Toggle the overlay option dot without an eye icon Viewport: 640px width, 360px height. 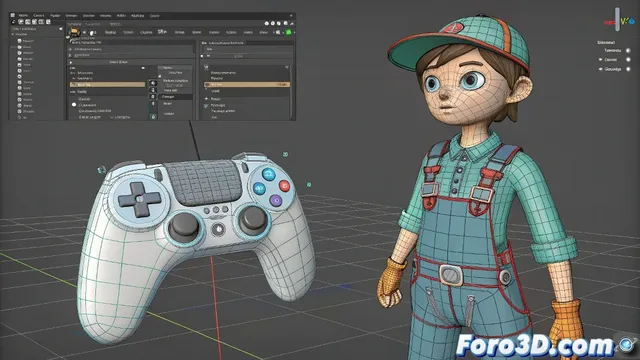pos(628,51)
